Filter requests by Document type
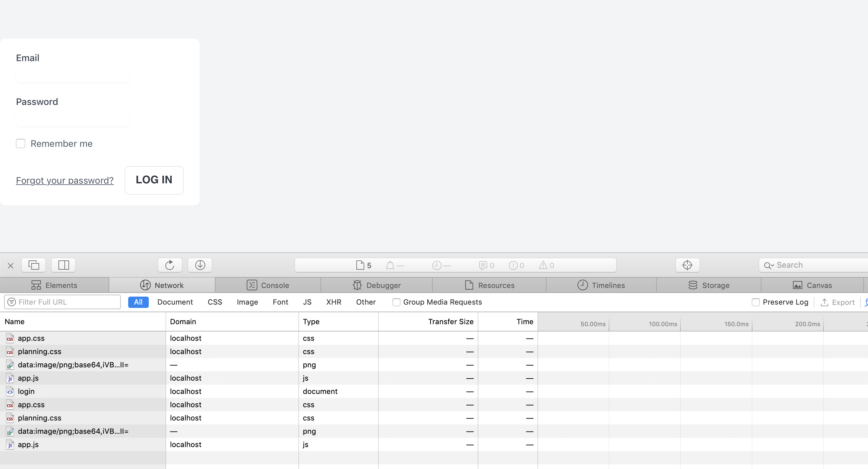This screenshot has width=868, height=469. [x=175, y=302]
